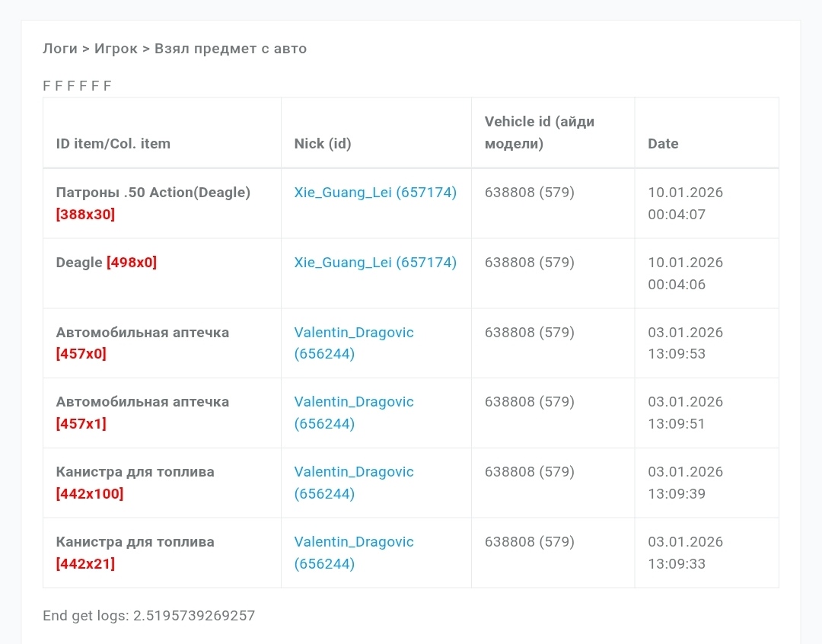Click "Автомобильная аптечка" item name with [457x1]
The image size is (822, 644).
(142, 402)
